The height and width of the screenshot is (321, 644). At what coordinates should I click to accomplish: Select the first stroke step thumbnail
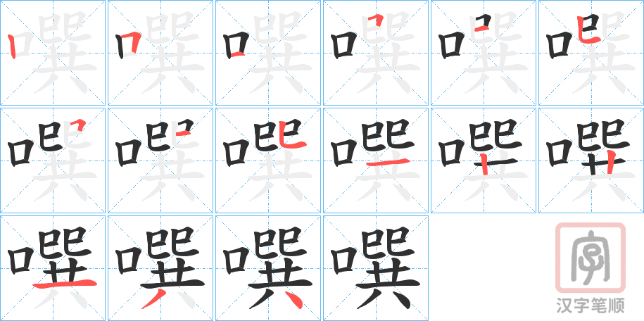tap(53, 53)
